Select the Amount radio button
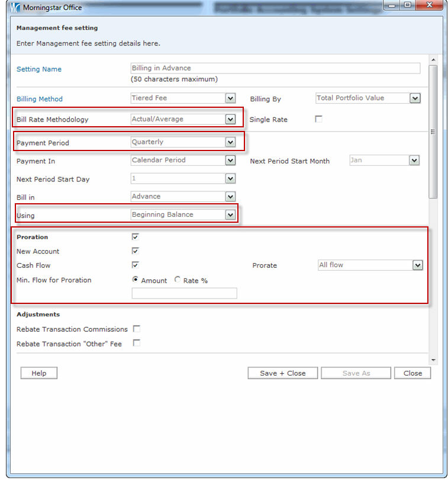The height and width of the screenshot is (487, 448). (136, 280)
